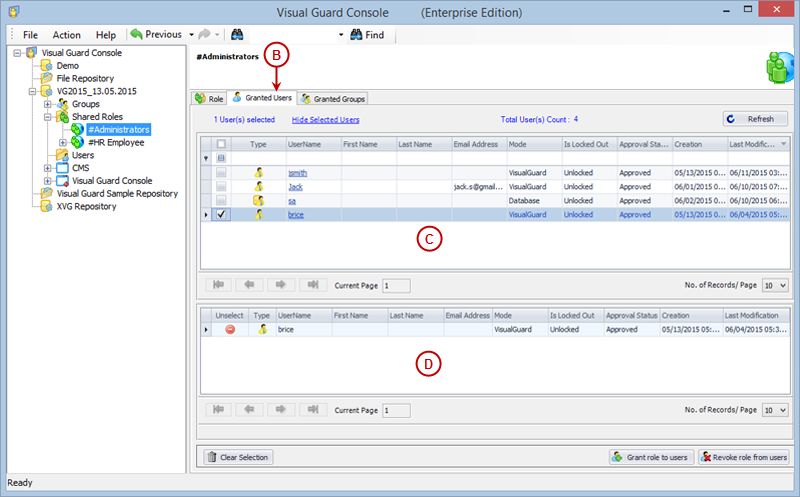This screenshot has height=497, width=800.
Task: Click the #HR Employee role icon
Action: click(x=78, y=142)
